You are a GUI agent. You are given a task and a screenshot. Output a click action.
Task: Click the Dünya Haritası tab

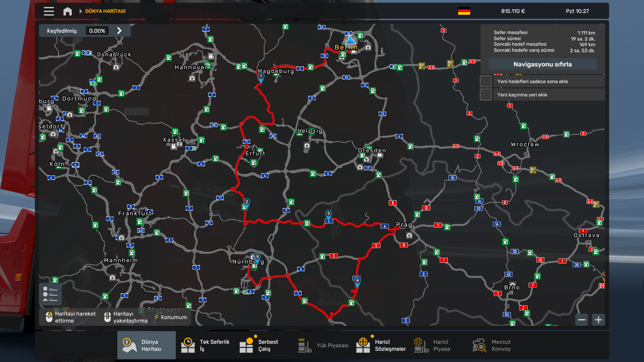[x=146, y=345]
